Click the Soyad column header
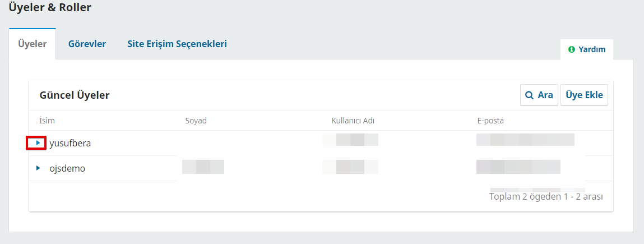The image size is (644, 244). pos(196,121)
